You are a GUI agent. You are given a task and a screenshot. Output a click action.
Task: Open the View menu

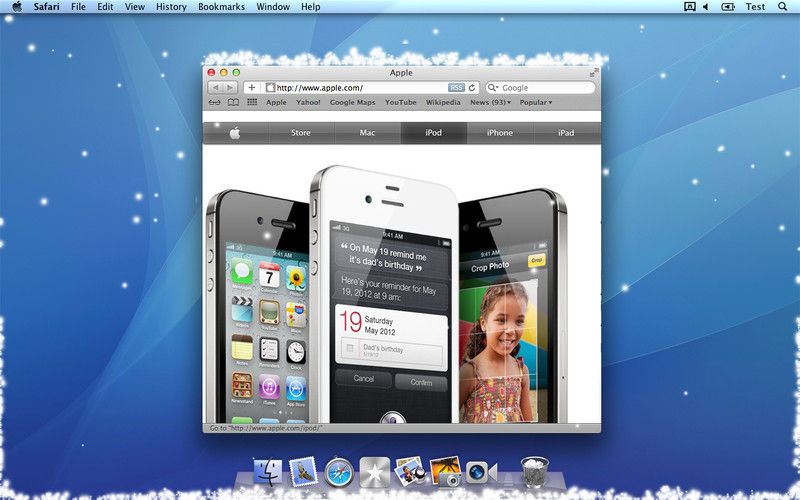135,7
